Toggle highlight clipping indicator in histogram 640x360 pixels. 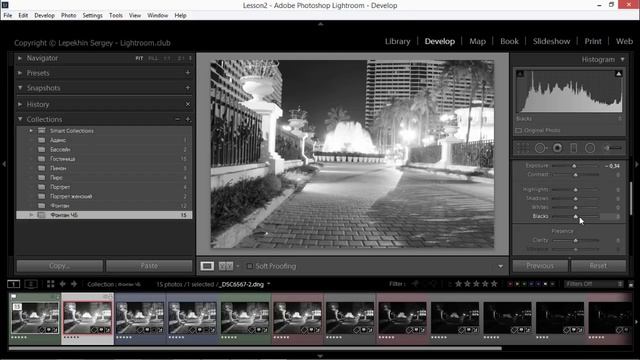point(618,74)
